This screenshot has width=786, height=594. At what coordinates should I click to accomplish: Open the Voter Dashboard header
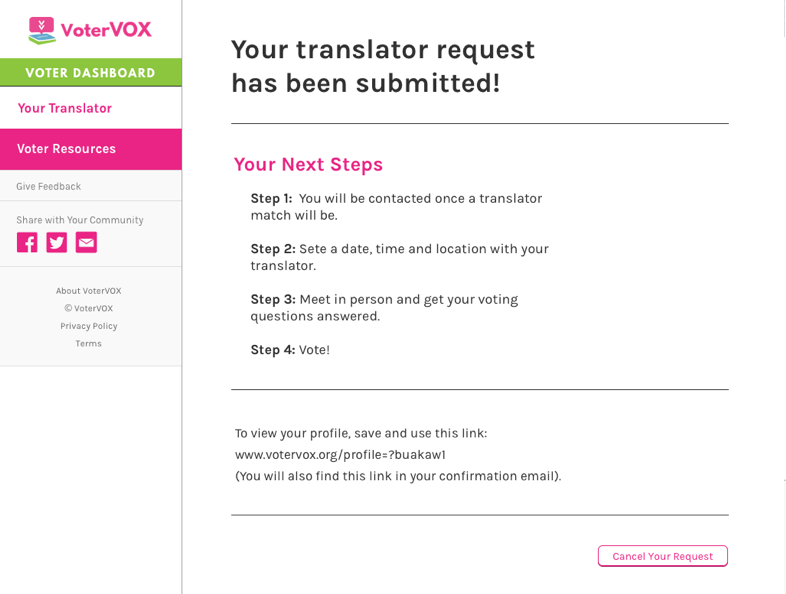point(90,72)
